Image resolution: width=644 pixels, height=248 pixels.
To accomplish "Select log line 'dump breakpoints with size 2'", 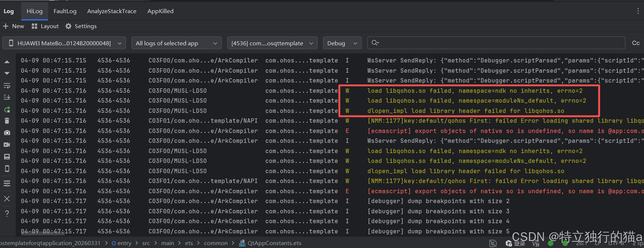I will 438,201.
